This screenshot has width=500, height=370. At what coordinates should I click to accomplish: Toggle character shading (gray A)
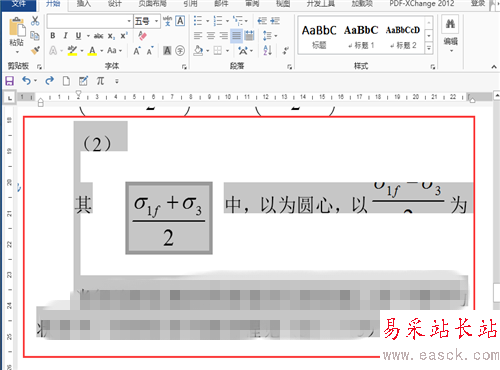[167, 51]
